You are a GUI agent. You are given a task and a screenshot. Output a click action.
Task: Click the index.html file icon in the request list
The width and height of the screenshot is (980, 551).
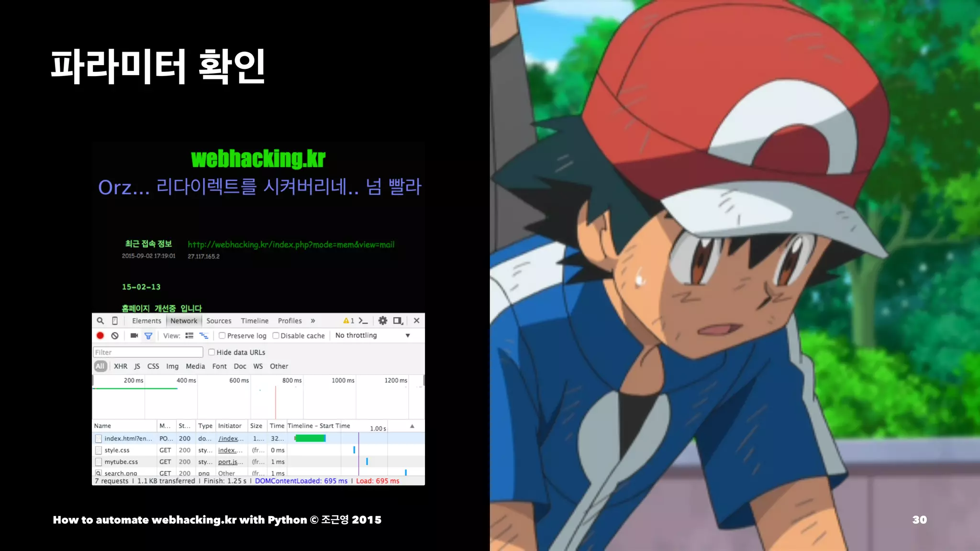[98, 439]
